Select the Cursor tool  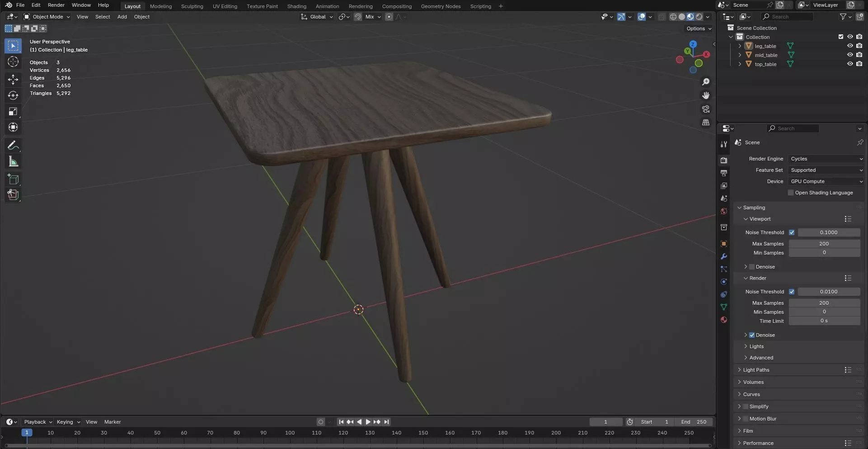click(13, 61)
